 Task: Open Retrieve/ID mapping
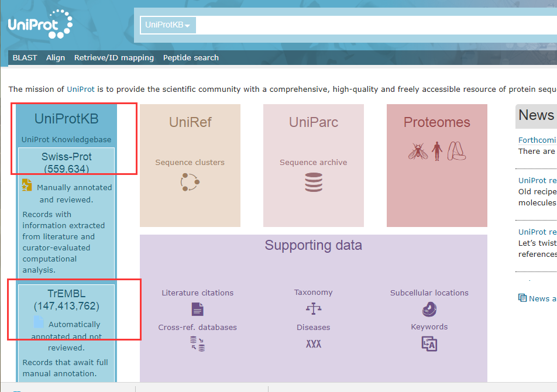click(x=114, y=57)
